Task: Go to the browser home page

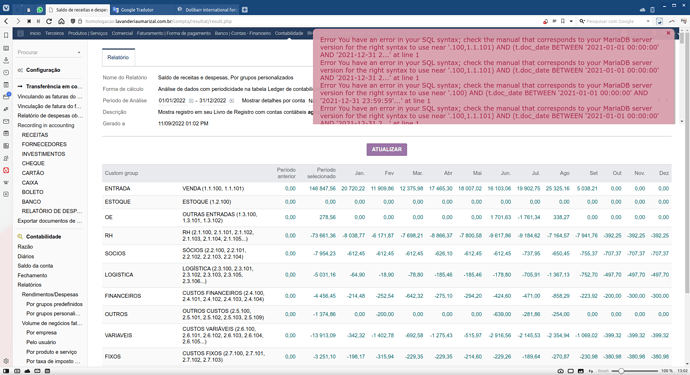Action: (61, 21)
